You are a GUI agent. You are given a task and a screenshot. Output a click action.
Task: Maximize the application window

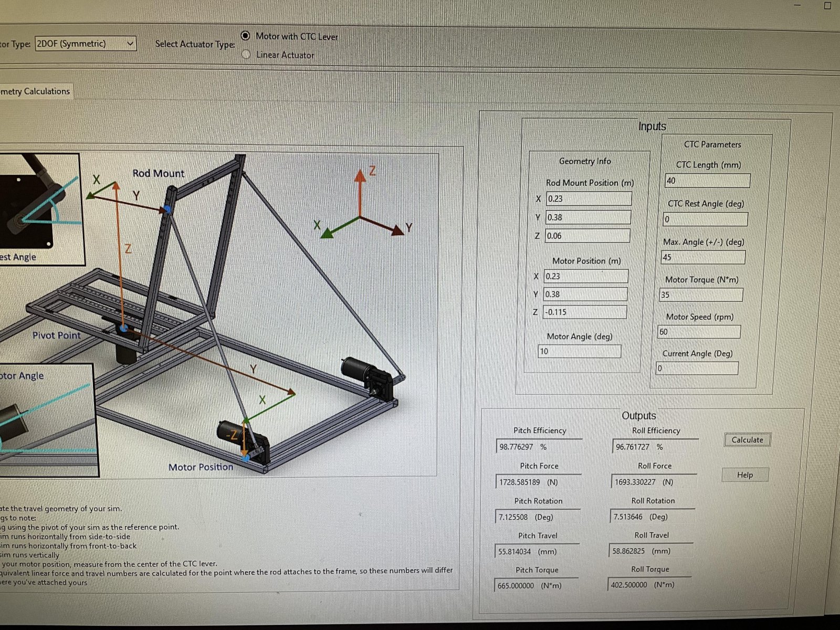click(828, 5)
